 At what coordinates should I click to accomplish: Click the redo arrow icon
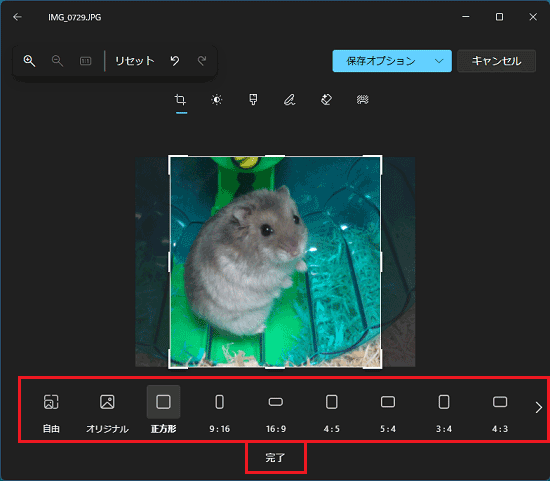(x=202, y=61)
